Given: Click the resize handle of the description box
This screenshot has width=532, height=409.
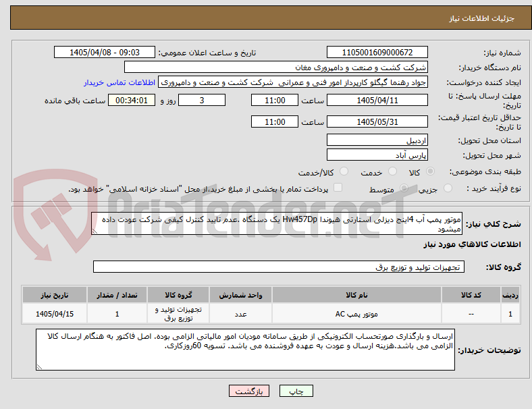Looking at the screenshot, I should [x=95, y=231].
